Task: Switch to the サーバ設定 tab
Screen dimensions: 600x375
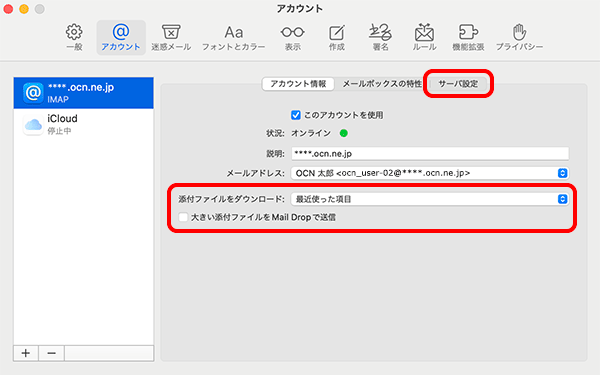Action: (458, 84)
